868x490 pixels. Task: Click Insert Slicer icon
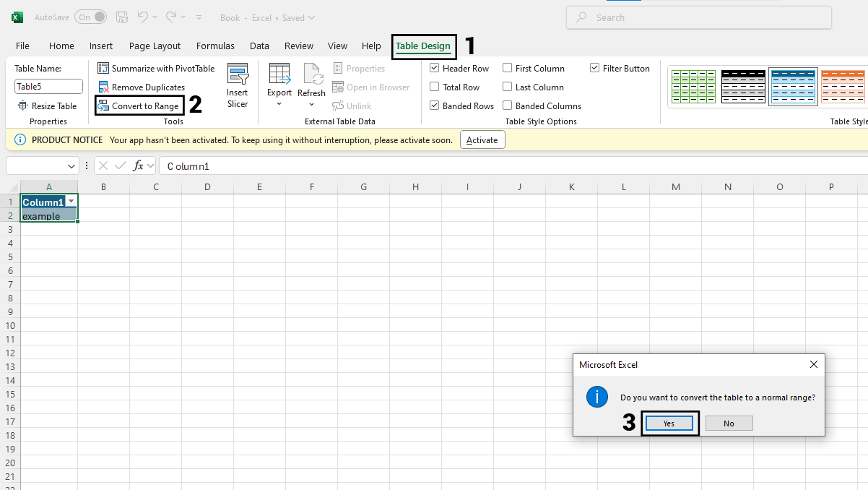click(x=238, y=75)
